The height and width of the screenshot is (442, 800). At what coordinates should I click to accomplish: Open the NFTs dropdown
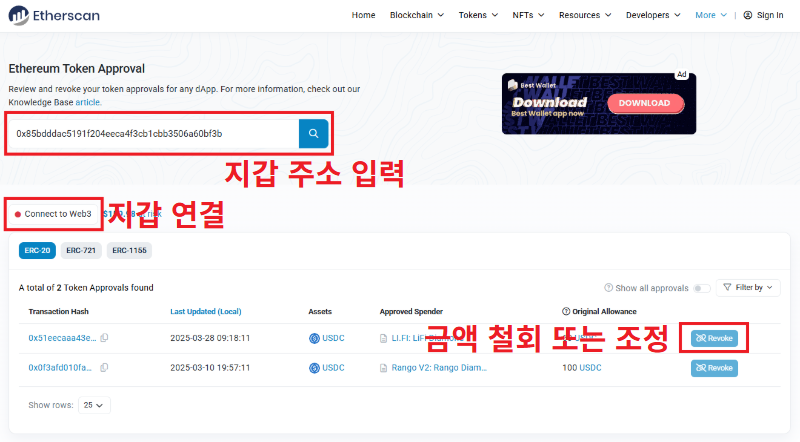coord(528,15)
